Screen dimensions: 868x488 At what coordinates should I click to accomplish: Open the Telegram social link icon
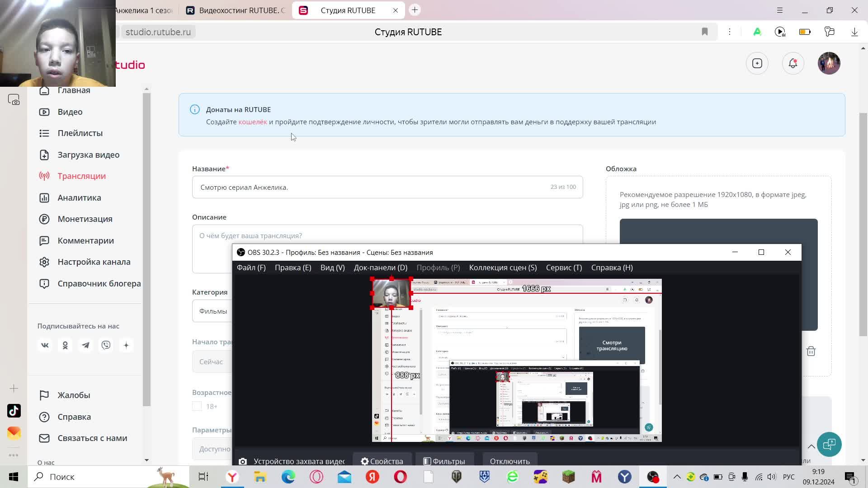click(x=85, y=345)
